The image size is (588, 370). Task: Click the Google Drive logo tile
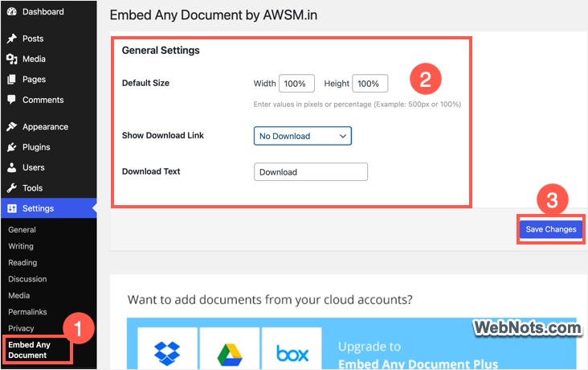point(230,348)
